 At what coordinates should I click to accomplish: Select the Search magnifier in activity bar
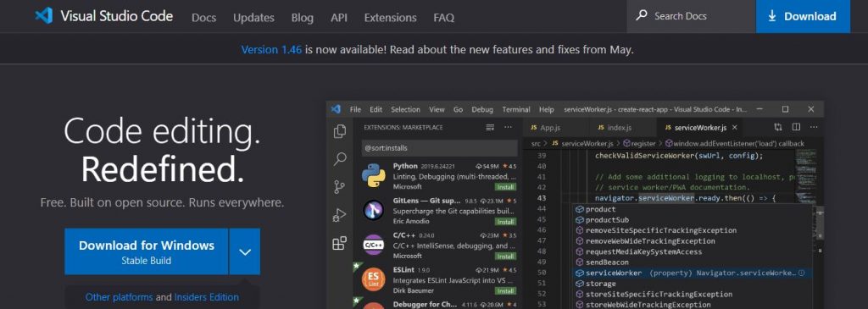click(x=340, y=159)
